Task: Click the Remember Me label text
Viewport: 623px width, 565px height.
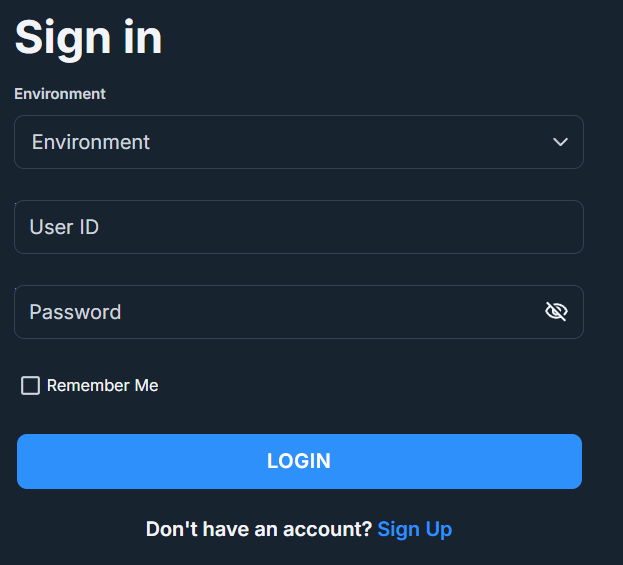Action: pyautogui.click(x=103, y=385)
